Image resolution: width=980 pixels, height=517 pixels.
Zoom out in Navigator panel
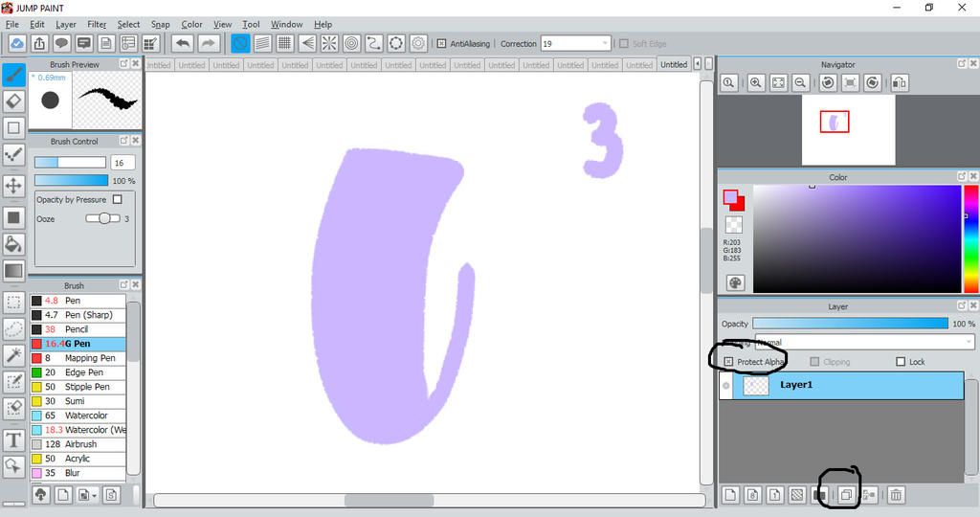point(801,82)
